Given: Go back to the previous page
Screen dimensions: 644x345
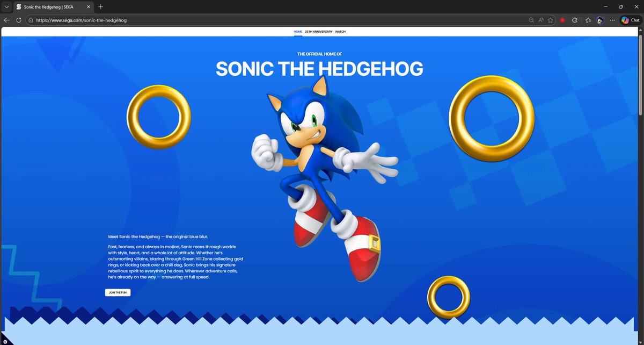Looking at the screenshot, I should [x=6, y=20].
